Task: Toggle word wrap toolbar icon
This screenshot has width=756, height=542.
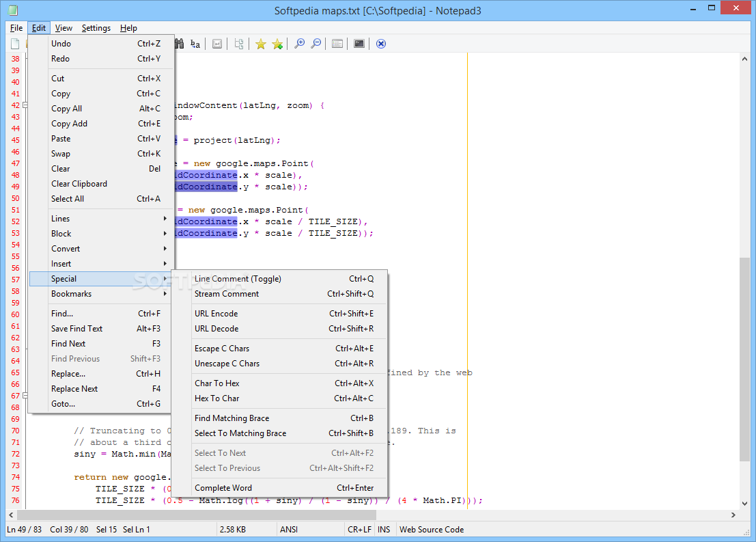Action: 217,44
